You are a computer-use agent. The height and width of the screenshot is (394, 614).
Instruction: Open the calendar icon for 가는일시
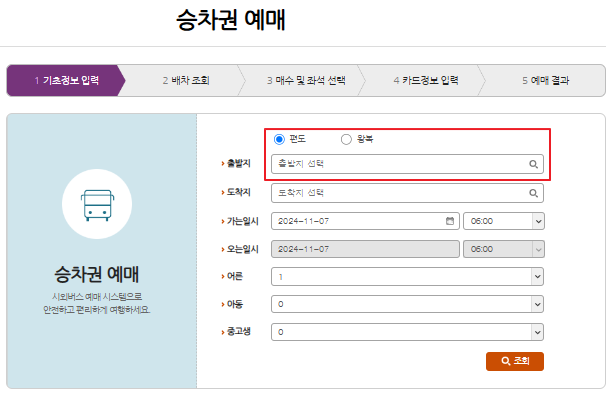tap(450, 221)
